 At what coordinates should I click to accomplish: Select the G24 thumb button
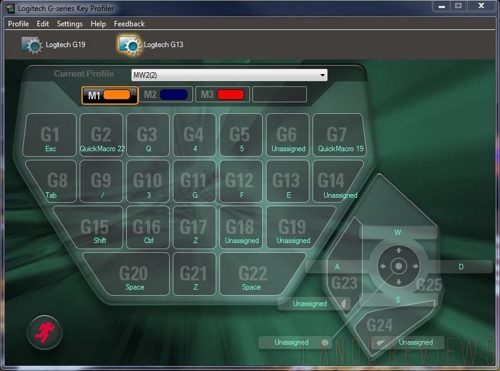tap(379, 325)
